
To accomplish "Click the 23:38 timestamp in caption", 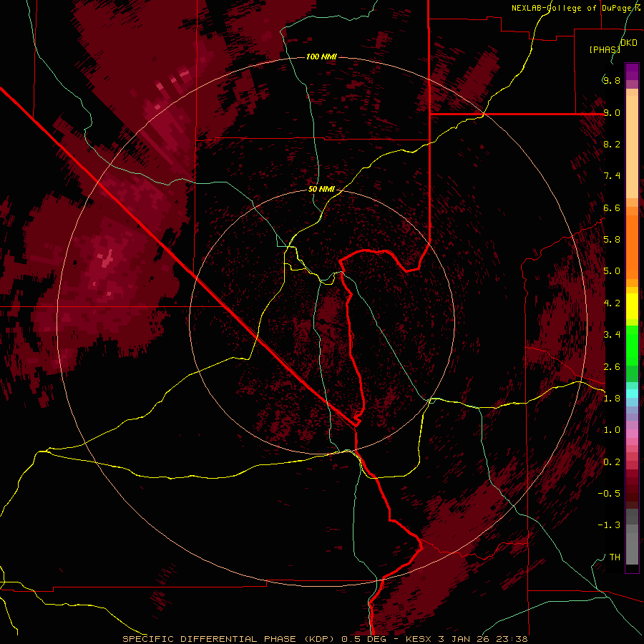I will (512, 639).
